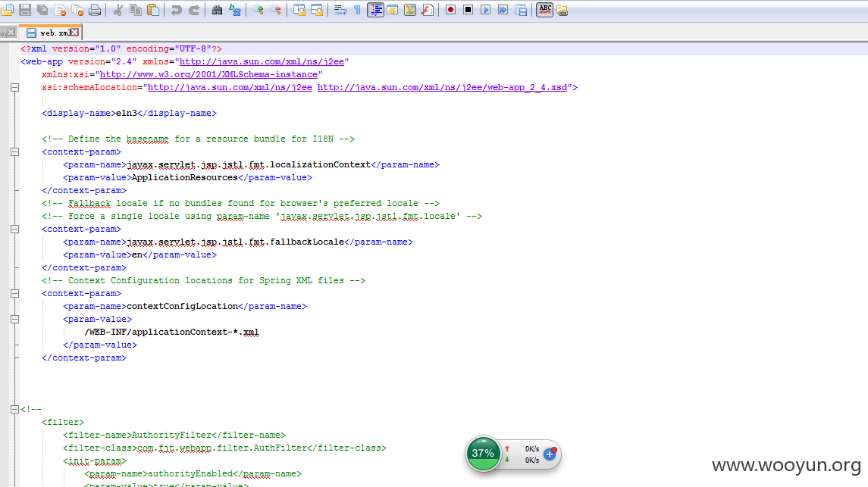This screenshot has width=868, height=487.
Task: Click the Spring XML files comment
Action: pyautogui.click(x=203, y=281)
